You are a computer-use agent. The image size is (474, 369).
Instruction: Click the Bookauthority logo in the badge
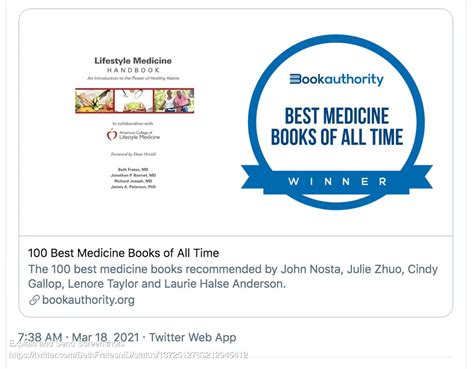pyautogui.click(x=337, y=79)
